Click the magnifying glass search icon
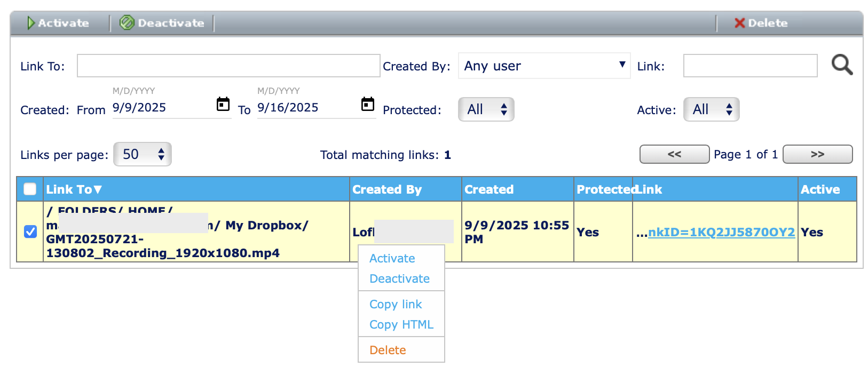868x367 pixels. click(x=842, y=65)
